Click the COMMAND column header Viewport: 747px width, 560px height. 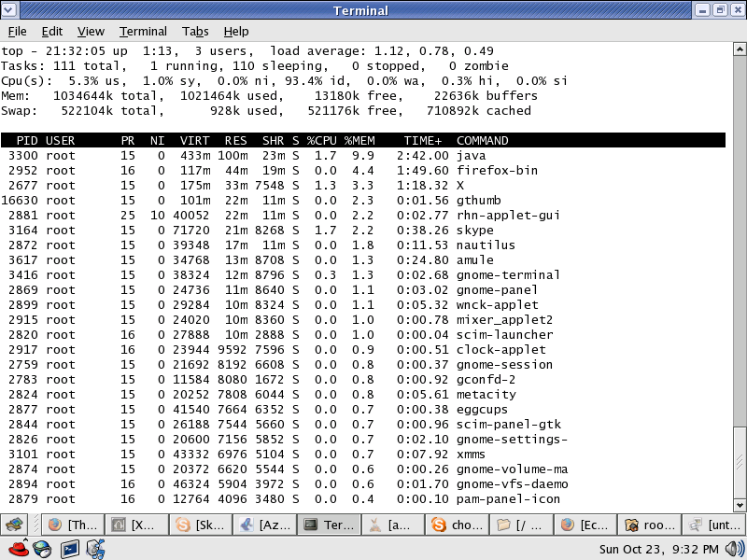click(482, 141)
